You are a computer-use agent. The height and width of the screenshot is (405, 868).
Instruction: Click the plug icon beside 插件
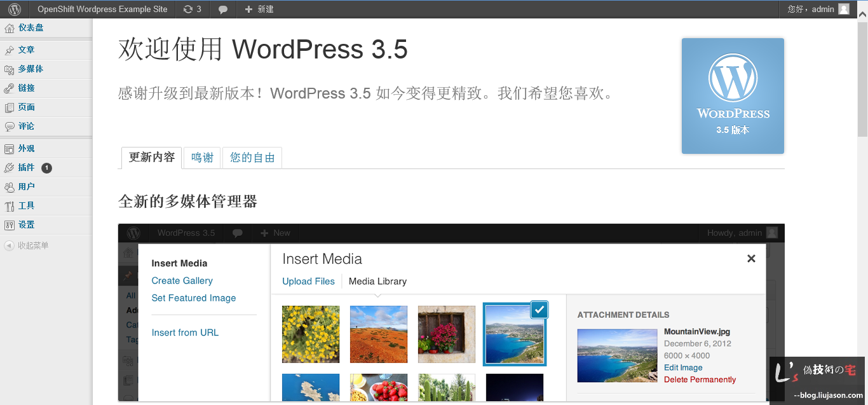pyautogui.click(x=9, y=168)
